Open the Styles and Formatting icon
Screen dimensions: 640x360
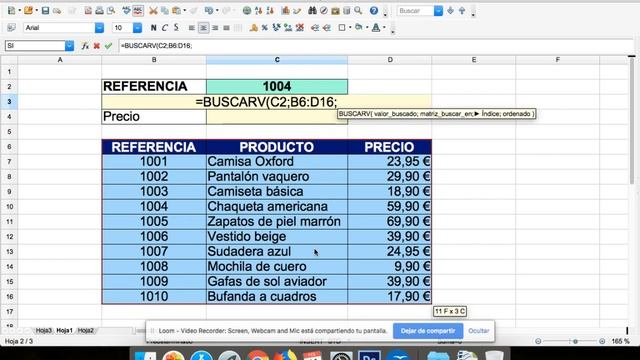point(11,28)
